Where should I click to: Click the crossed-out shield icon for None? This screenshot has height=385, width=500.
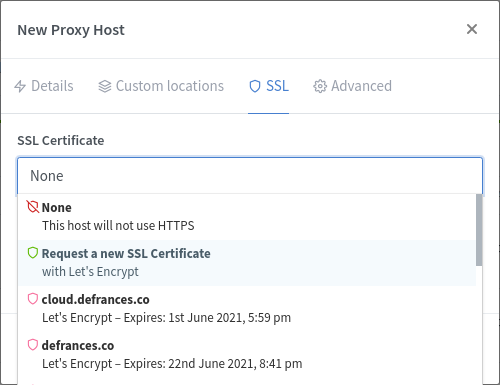pyautogui.click(x=33, y=207)
